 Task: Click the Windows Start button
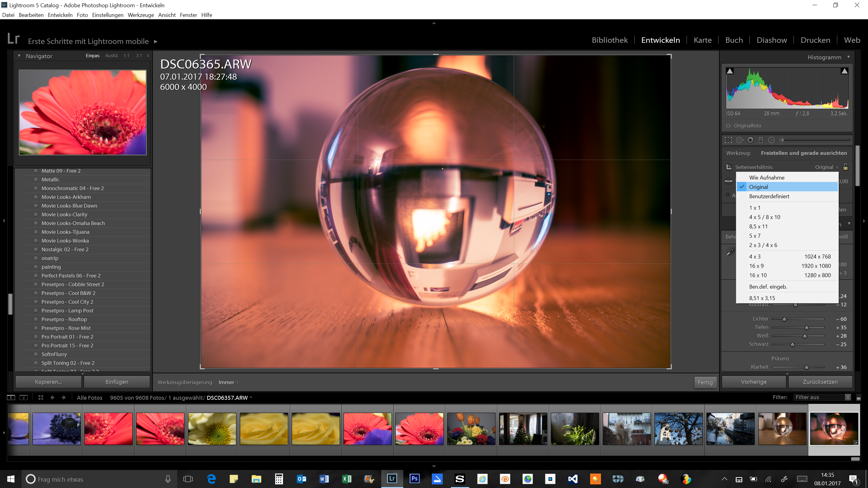(x=11, y=479)
